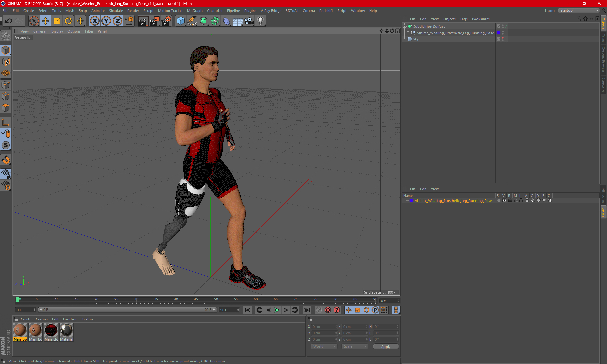Toggle X axis lock
The image size is (607, 364).
pyautogui.click(x=95, y=21)
